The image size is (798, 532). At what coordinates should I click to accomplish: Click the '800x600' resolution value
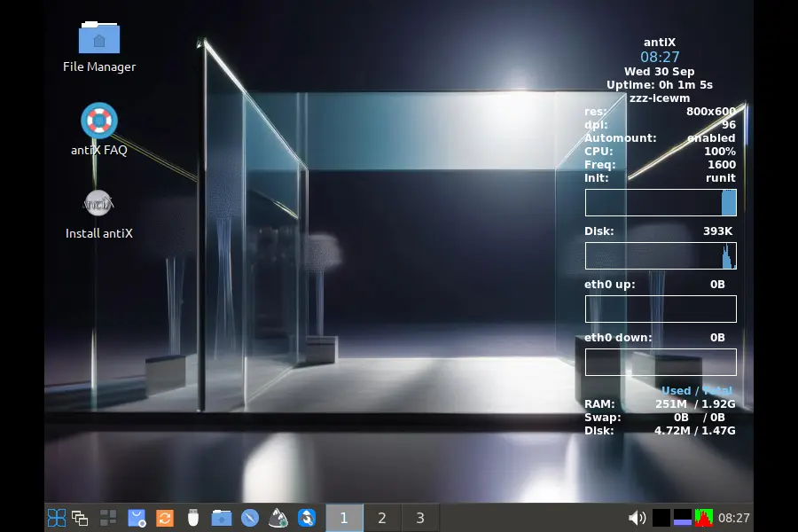711,111
